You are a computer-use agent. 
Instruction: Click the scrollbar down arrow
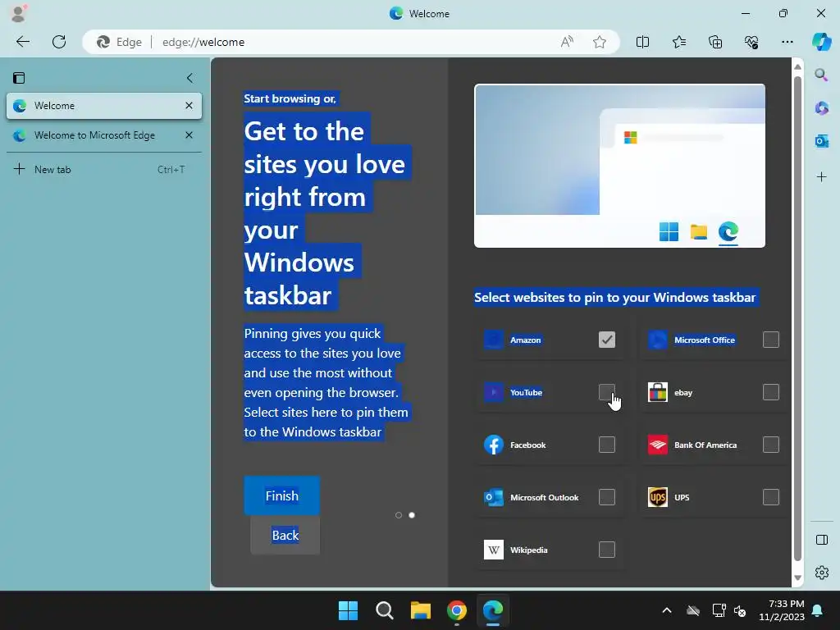point(797,578)
